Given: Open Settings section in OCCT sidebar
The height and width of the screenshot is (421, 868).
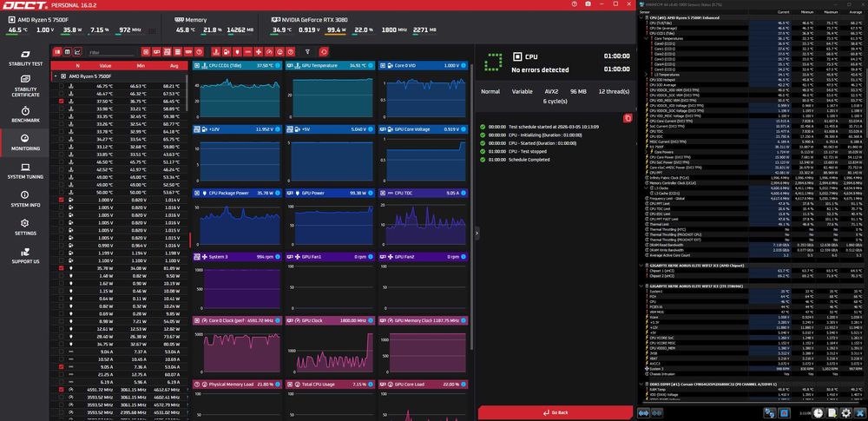Looking at the screenshot, I should tap(25, 227).
